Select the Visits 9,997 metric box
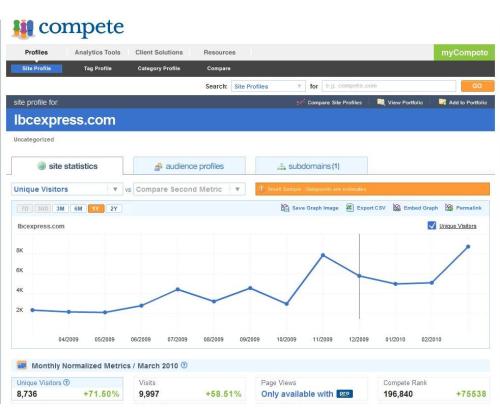 click(190, 389)
